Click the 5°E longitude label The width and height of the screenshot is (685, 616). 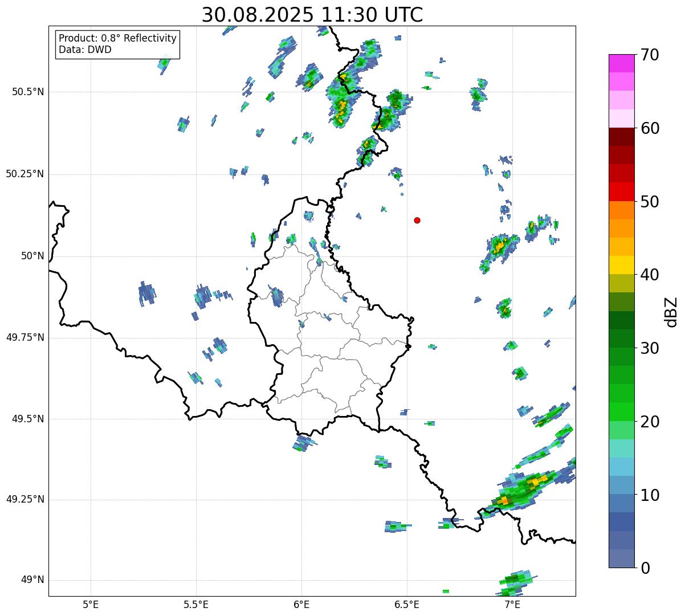(x=91, y=604)
